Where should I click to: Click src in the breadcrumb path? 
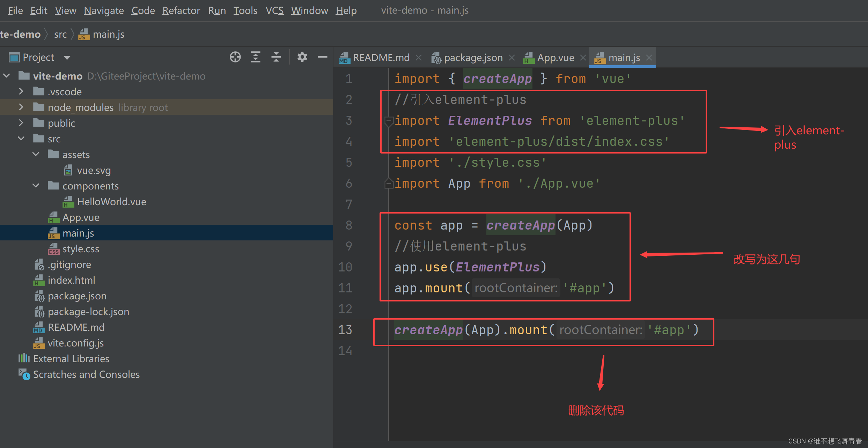coord(60,34)
